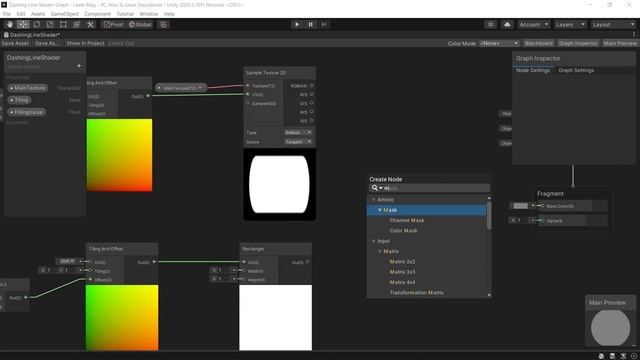This screenshot has height=360, width=640.
Task: Open the Edit menu
Action: (21, 14)
